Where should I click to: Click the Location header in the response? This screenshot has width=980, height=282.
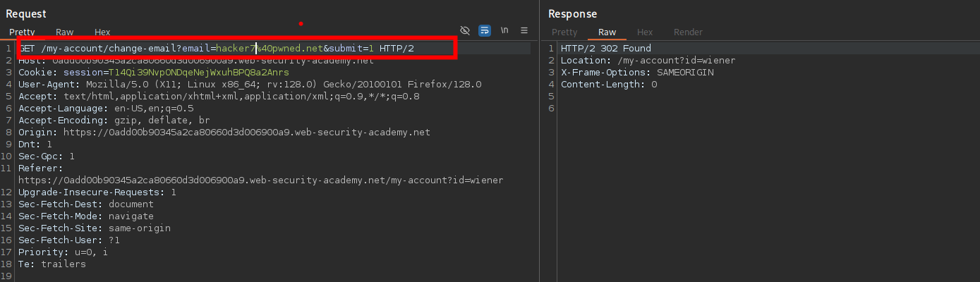tap(648, 61)
